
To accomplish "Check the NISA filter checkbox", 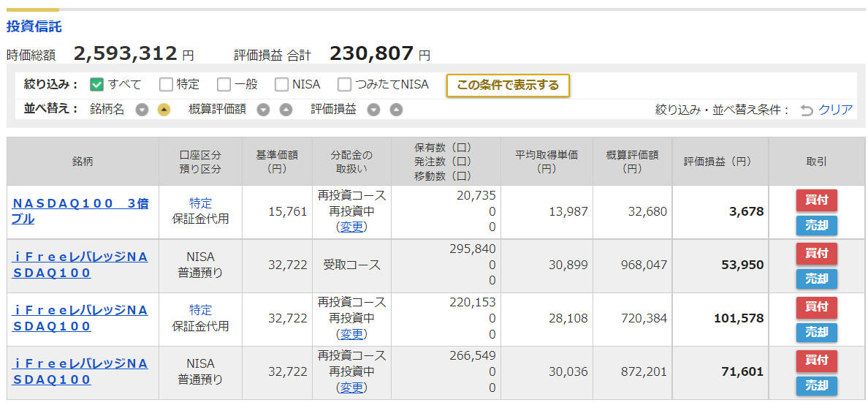I will (282, 84).
